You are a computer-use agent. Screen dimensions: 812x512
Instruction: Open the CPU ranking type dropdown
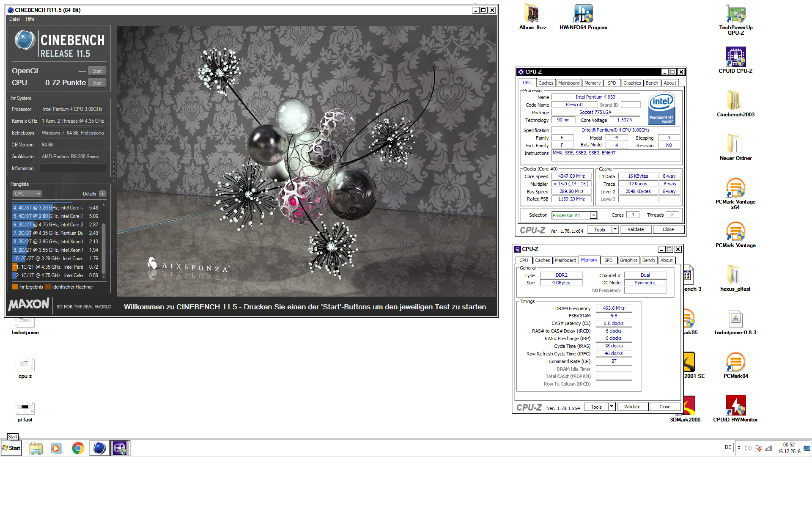tap(27, 194)
